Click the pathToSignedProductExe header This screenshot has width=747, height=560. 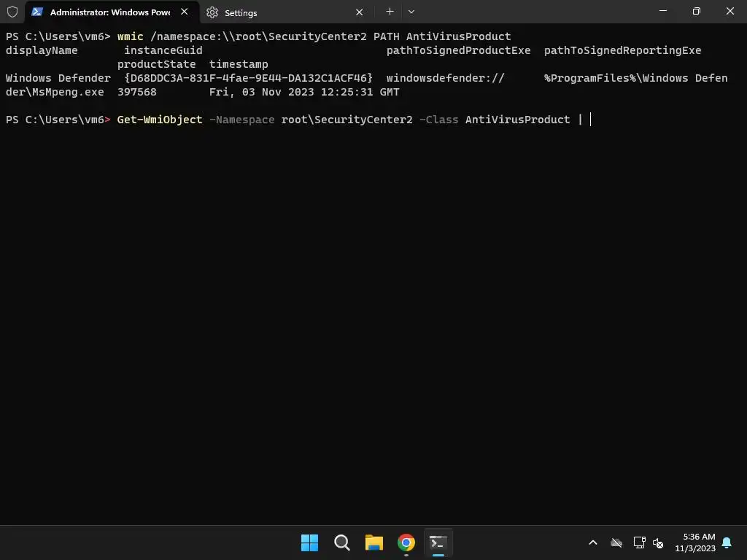pos(458,50)
